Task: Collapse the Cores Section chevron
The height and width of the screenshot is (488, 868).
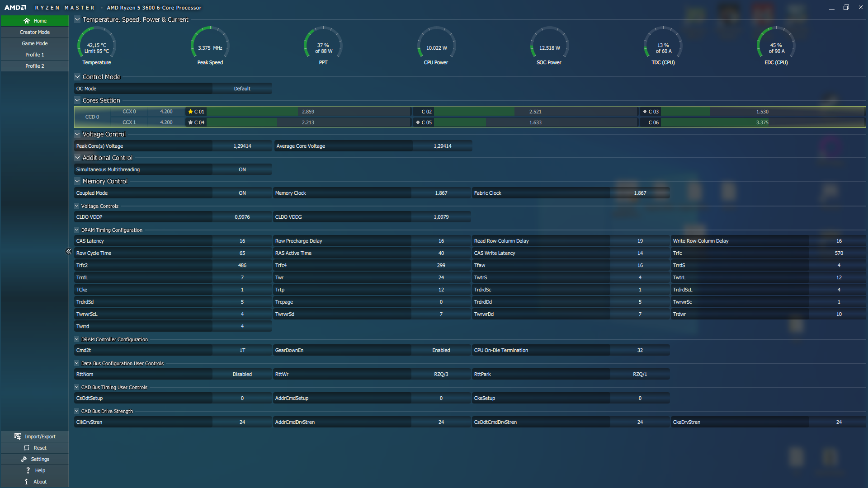Action: tap(77, 100)
